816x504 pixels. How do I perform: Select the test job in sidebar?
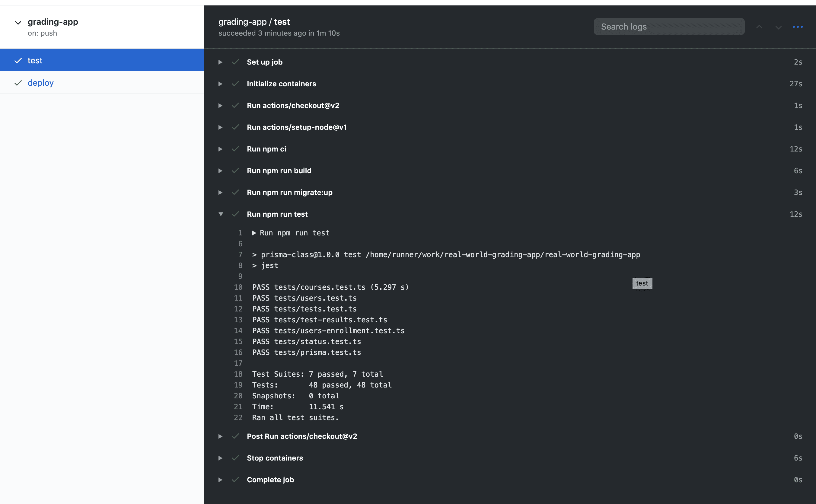point(35,60)
